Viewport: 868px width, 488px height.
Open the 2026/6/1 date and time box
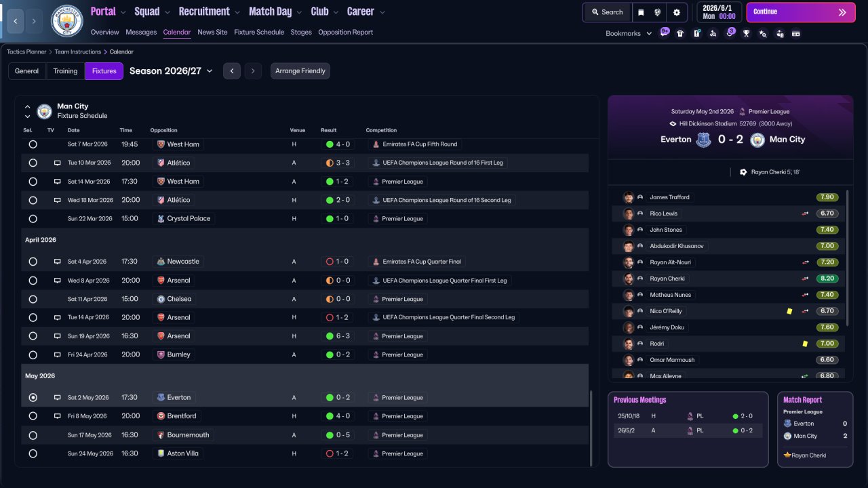click(x=719, y=12)
